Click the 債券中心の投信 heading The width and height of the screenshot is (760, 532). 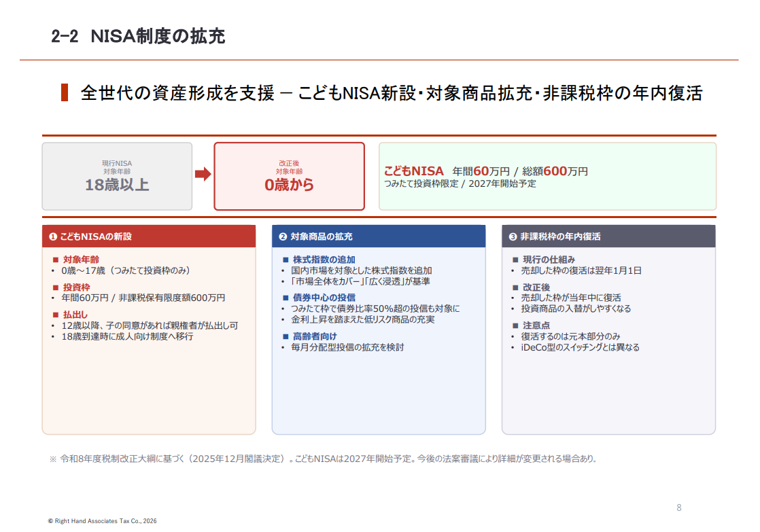coord(324,298)
